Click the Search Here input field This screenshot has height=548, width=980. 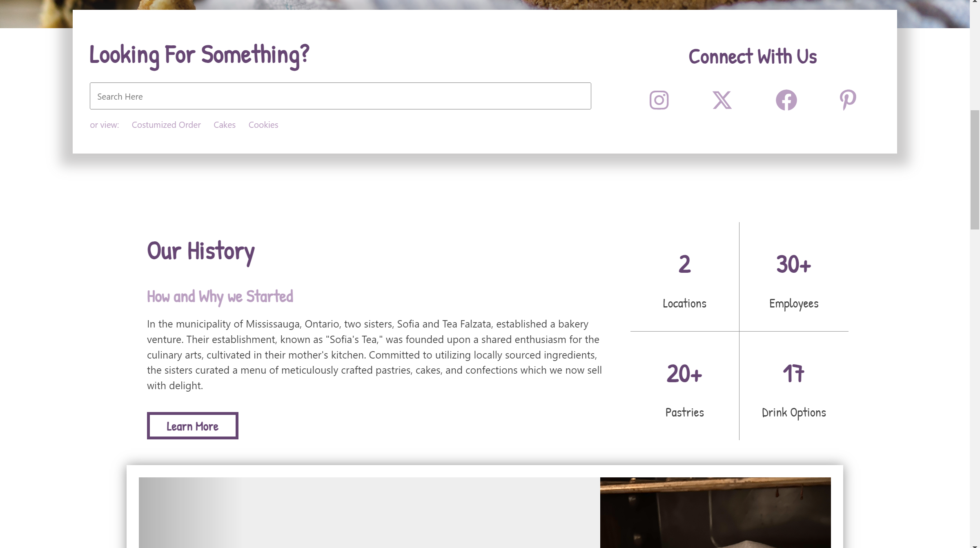[340, 96]
